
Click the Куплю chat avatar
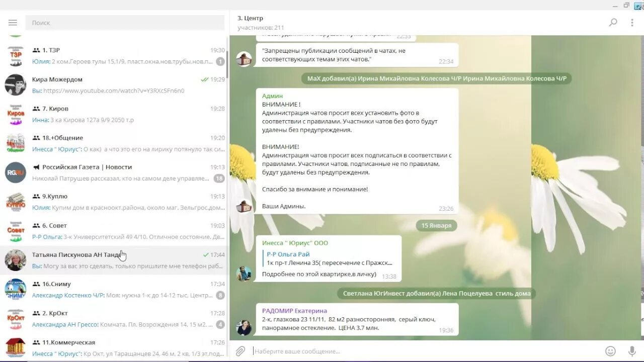pyautogui.click(x=16, y=202)
